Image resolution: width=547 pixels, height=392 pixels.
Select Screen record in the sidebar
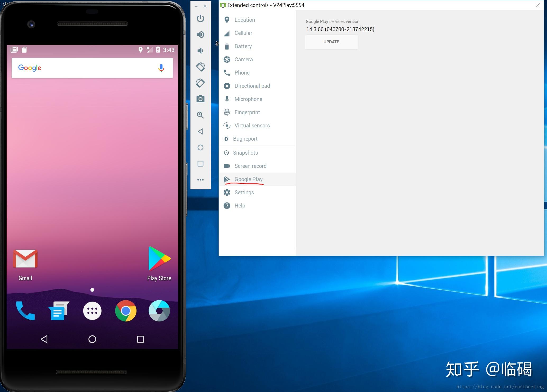250,166
